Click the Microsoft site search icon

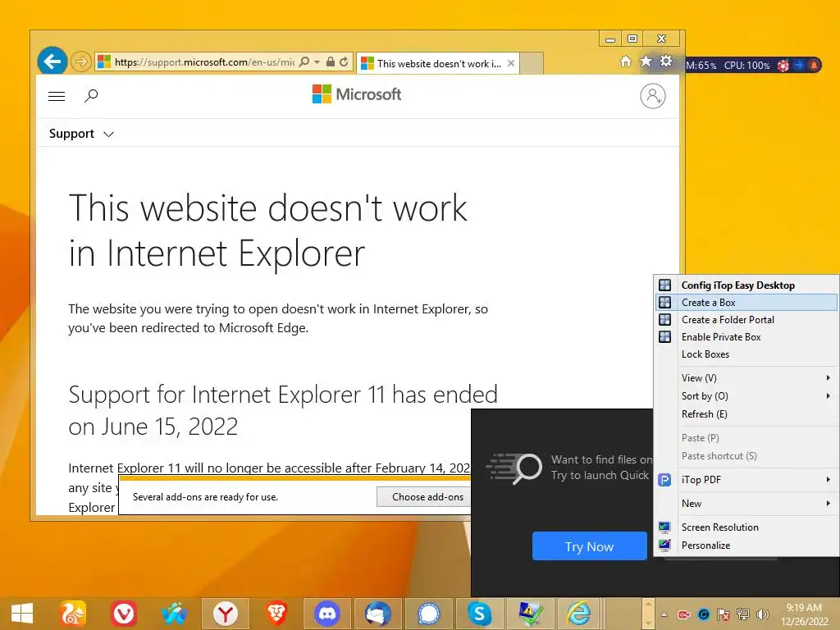coord(92,96)
